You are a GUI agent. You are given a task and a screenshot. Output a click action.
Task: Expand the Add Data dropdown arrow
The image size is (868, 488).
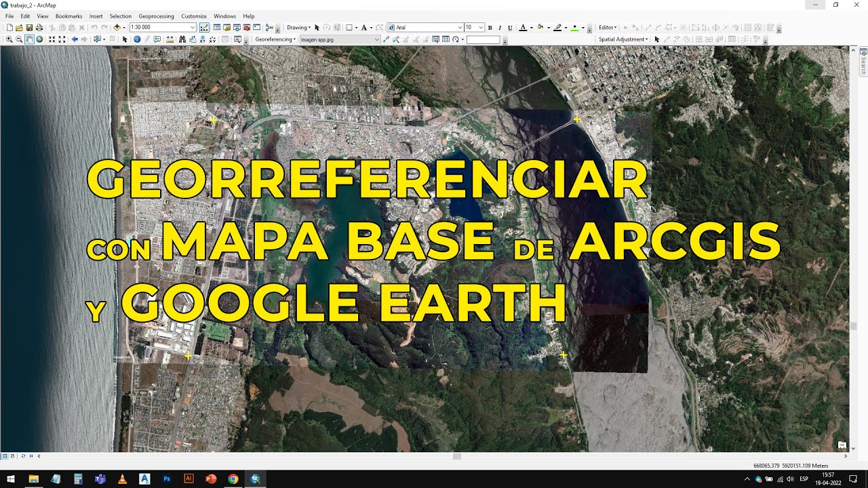pos(124,27)
